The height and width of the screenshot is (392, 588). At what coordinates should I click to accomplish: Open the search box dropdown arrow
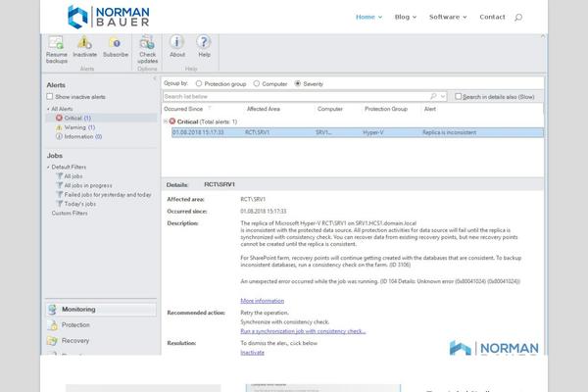443,96
